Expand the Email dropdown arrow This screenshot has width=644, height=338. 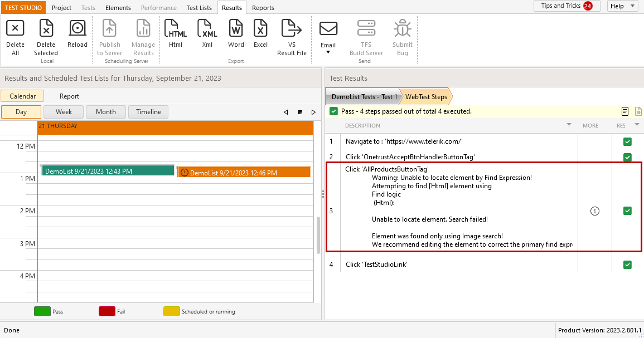tap(328, 52)
